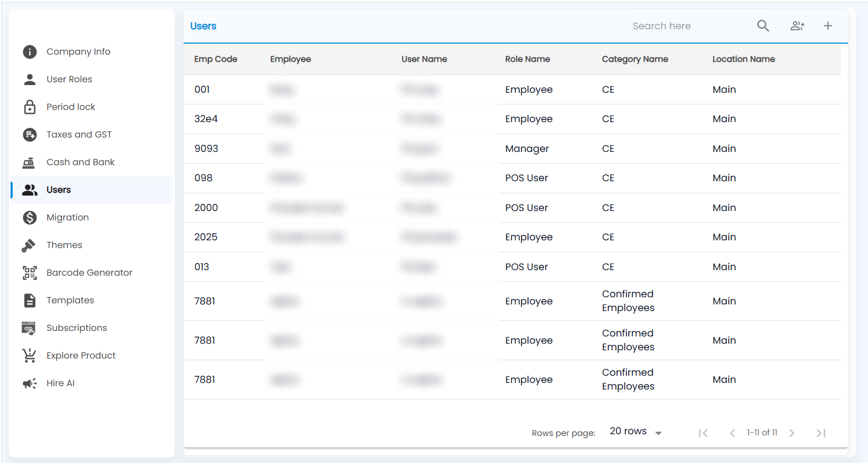Click the Themes paint icon
This screenshot has height=463, width=868.
tap(29, 245)
